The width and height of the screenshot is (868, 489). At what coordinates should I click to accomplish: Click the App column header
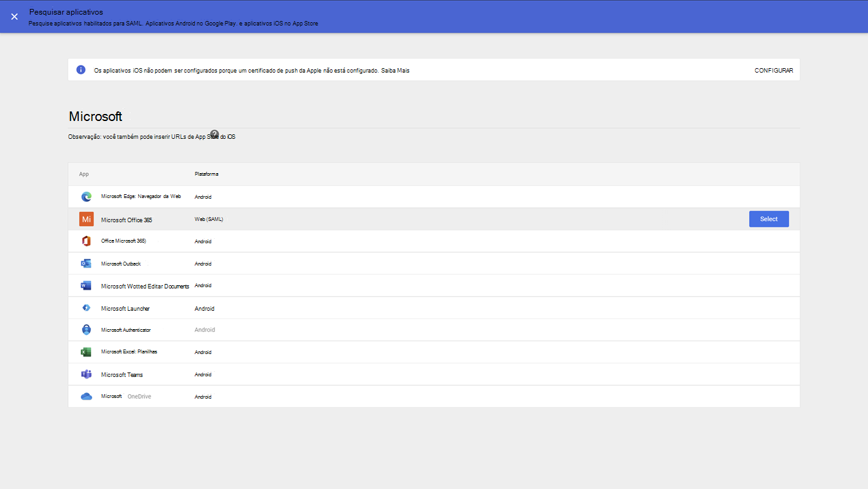tap(84, 174)
